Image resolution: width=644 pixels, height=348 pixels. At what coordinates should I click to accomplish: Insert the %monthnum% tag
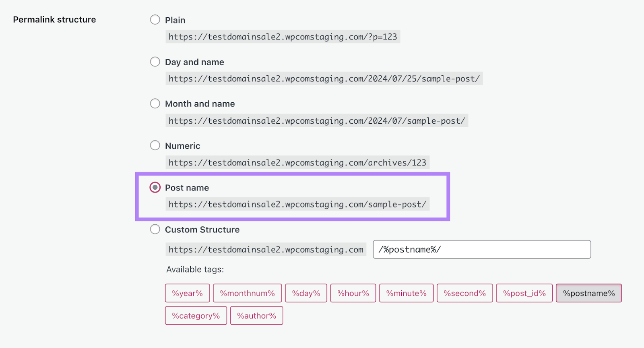tap(247, 293)
